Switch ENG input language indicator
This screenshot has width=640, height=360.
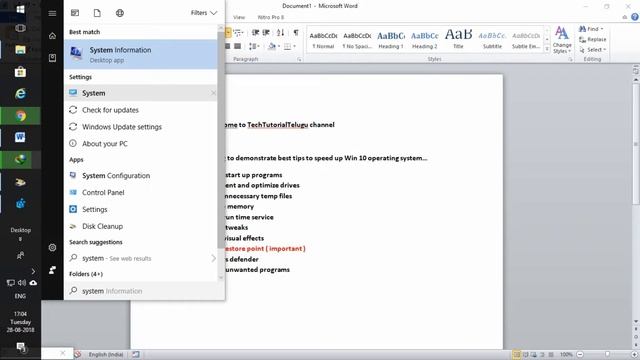pos(20,296)
